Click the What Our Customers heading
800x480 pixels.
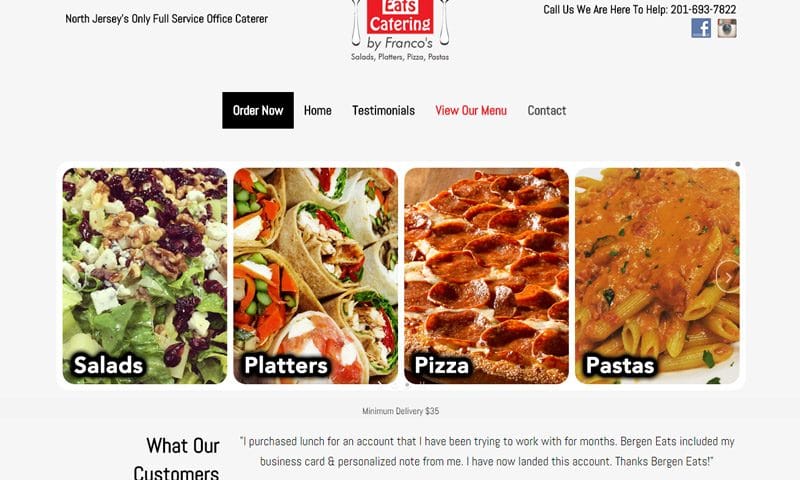coord(177,458)
